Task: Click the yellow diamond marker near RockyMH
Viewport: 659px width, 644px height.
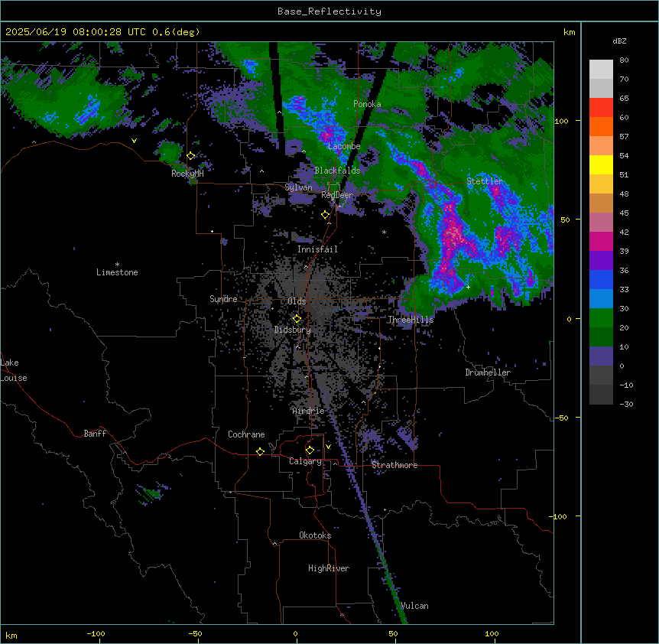Action: [191, 156]
